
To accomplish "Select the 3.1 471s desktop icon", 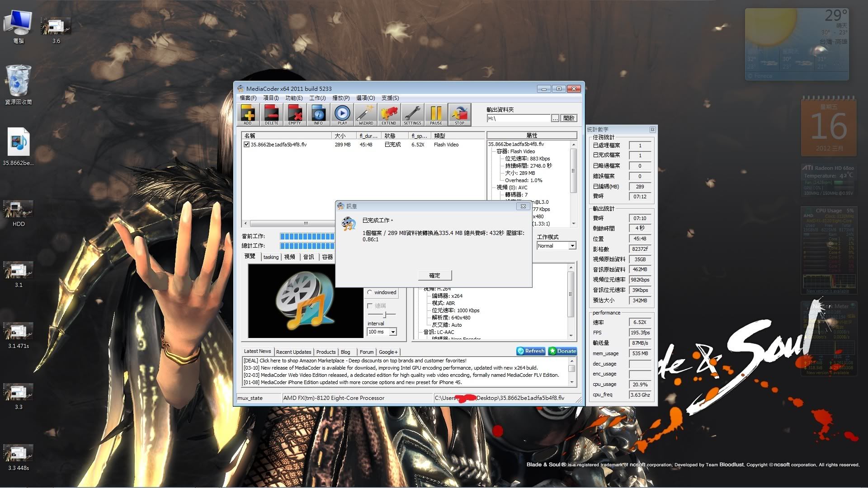I will pyautogui.click(x=18, y=335).
